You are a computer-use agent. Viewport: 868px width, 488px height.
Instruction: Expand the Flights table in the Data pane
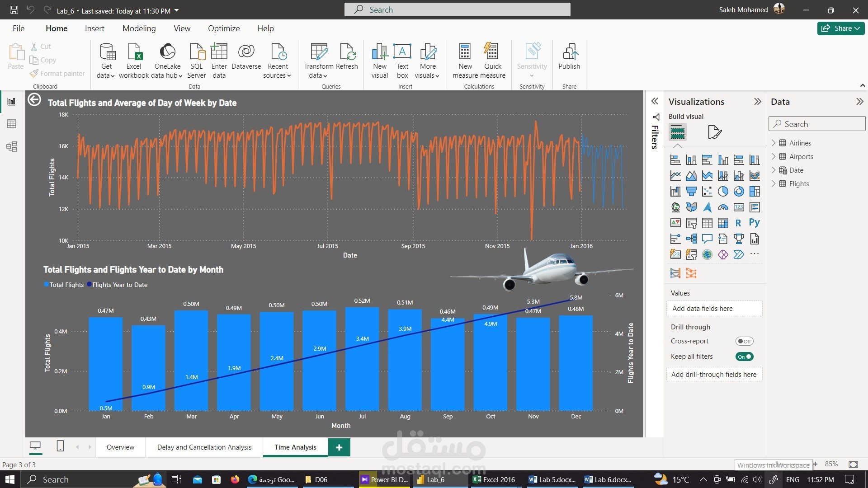click(774, 183)
